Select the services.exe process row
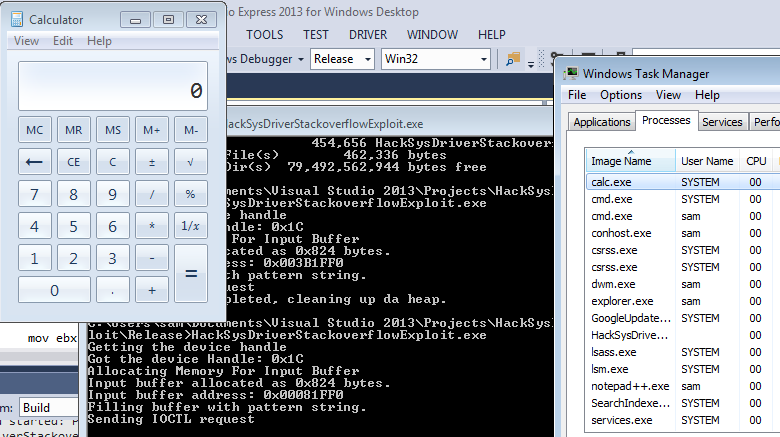Image resolution: width=780 pixels, height=437 pixels. 682,420
